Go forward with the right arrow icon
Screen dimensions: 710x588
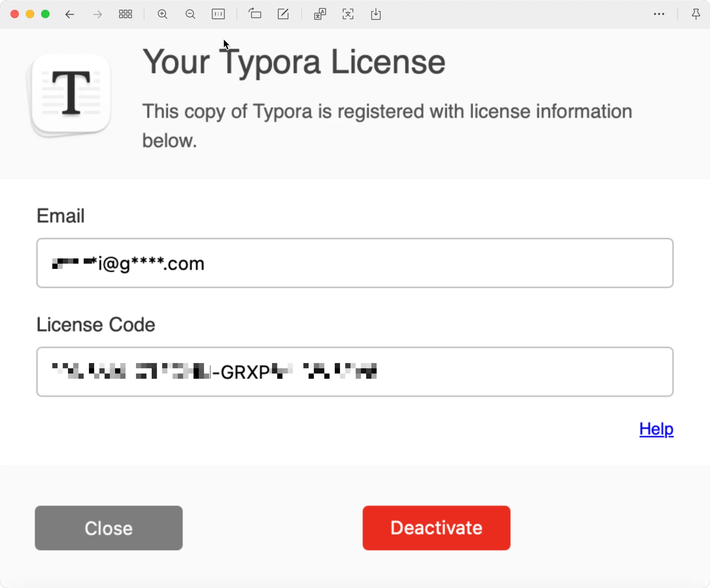(98, 14)
